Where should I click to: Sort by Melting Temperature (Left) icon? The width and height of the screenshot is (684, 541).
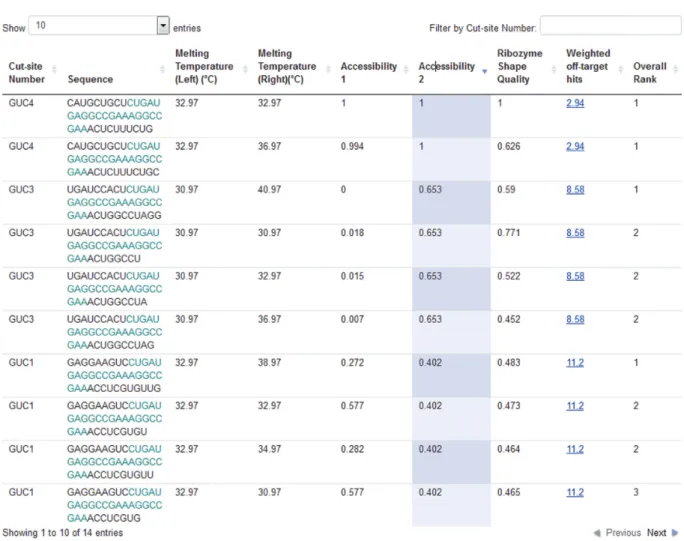[245, 69]
